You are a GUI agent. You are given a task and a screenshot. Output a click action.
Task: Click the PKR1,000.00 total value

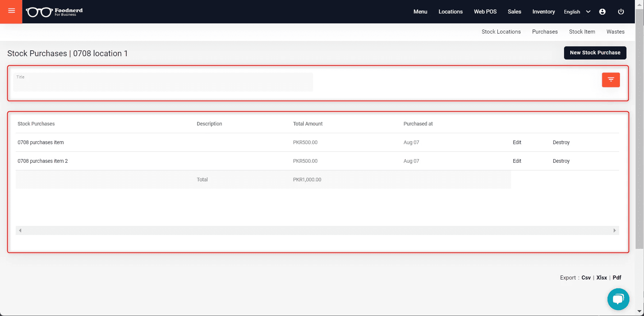tap(307, 180)
